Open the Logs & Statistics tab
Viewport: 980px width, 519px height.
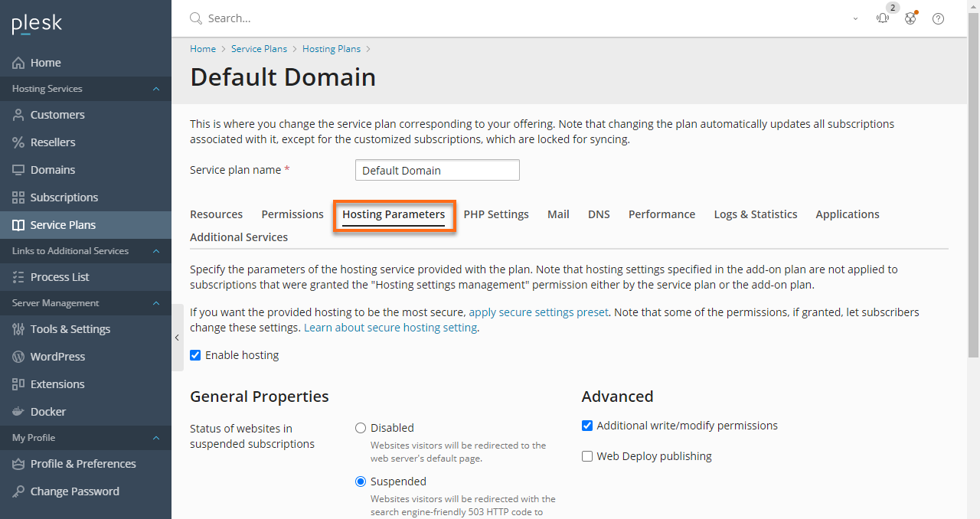[x=755, y=214]
